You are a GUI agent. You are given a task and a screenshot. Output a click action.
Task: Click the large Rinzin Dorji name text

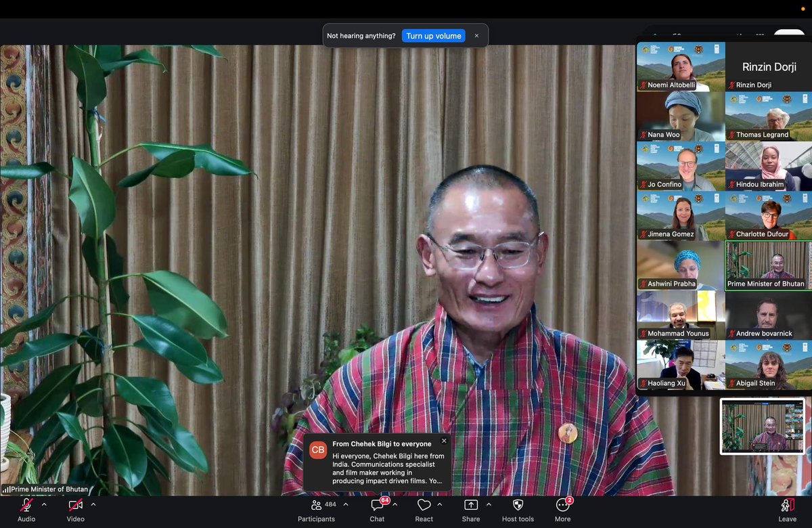[769, 67]
